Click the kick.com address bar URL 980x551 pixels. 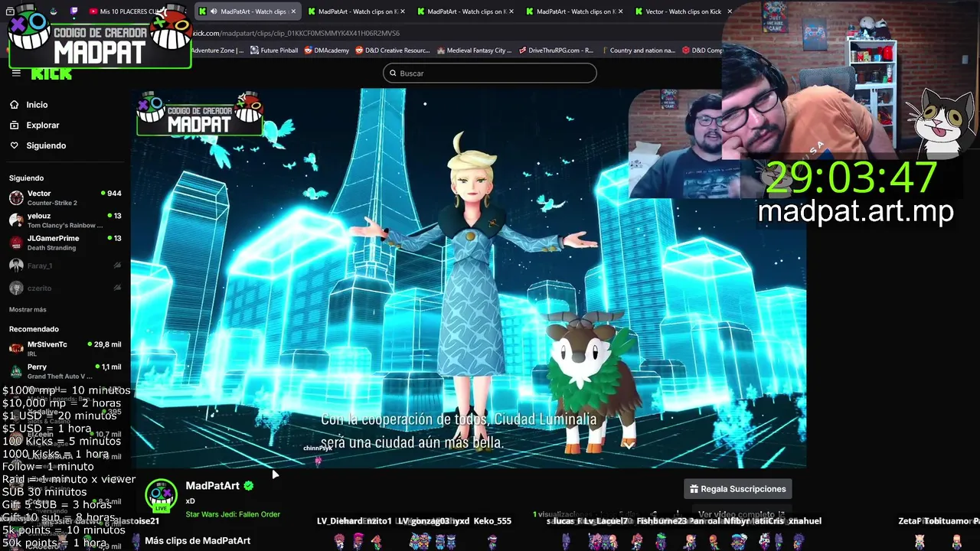295,33
